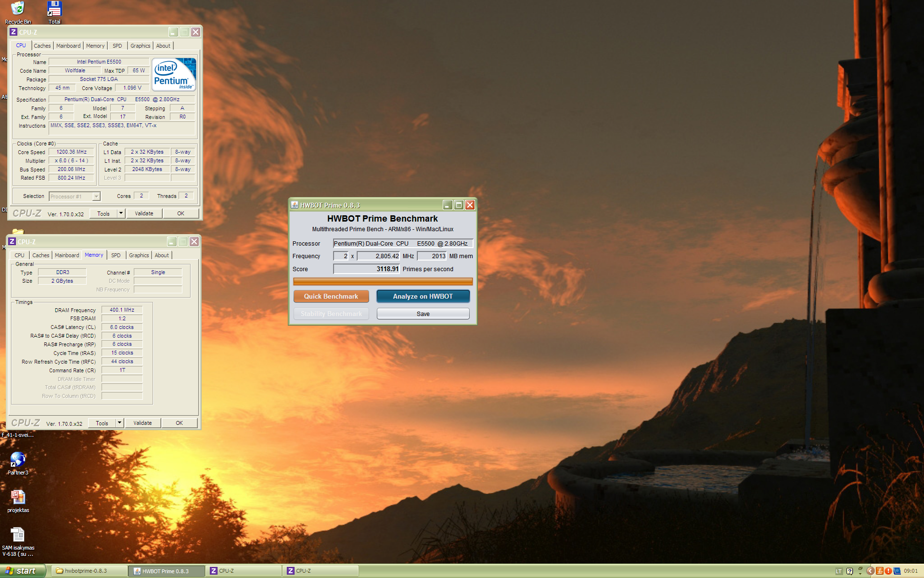924x578 pixels.
Task: Click the Intel Pentium inside logo
Action: coord(174,74)
